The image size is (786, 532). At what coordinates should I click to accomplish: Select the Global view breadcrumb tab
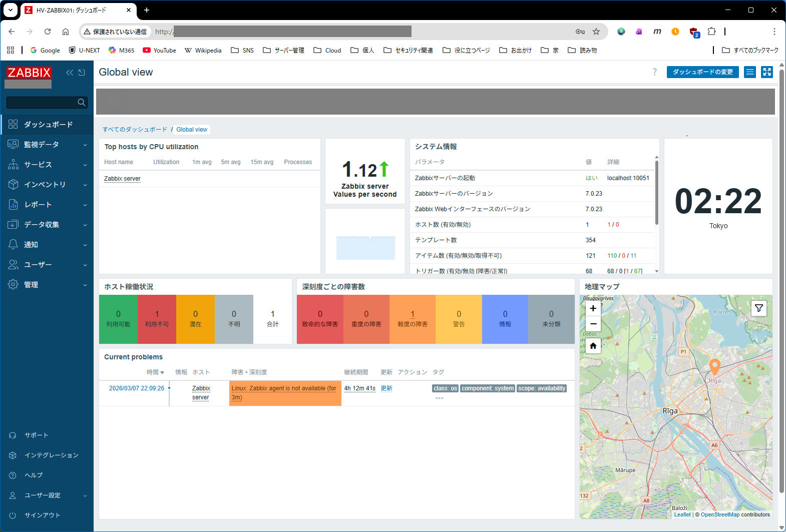192,130
